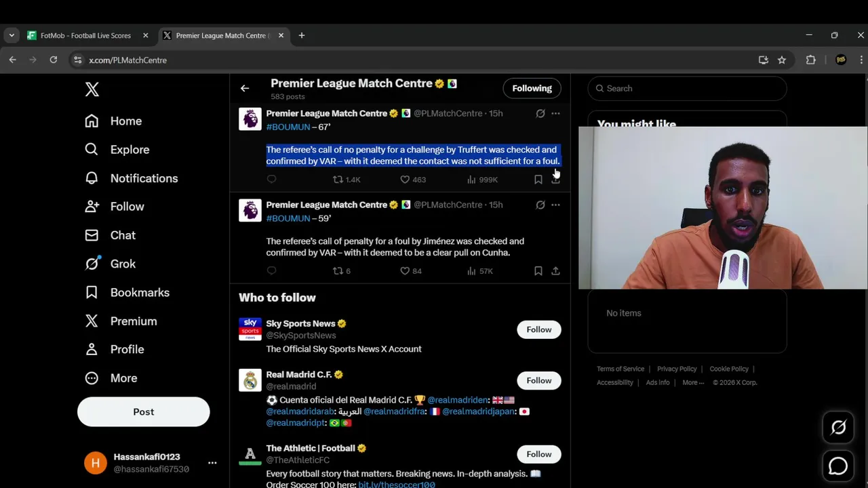Open Grok explain icon on 67' post
The height and width of the screenshot is (488, 868).
[540, 113]
